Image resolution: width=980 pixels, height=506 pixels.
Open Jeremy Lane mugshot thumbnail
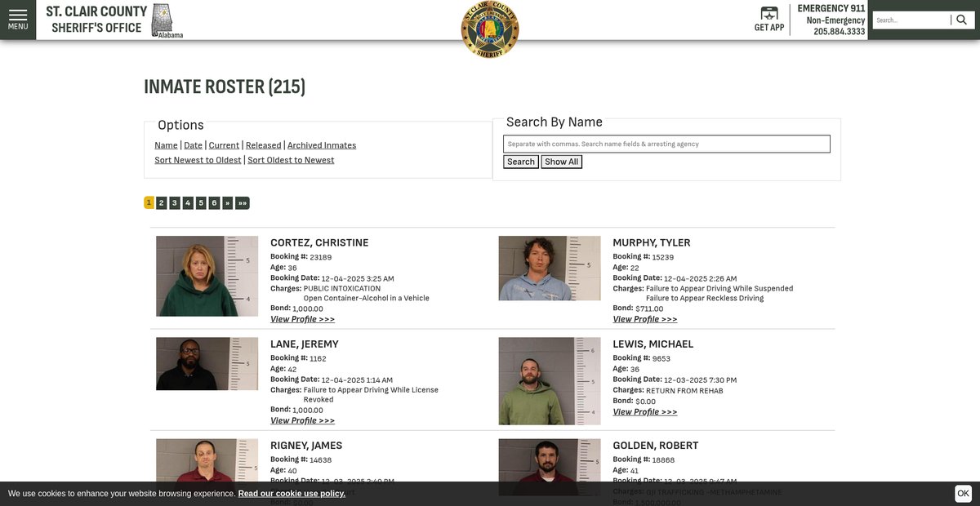(207, 364)
